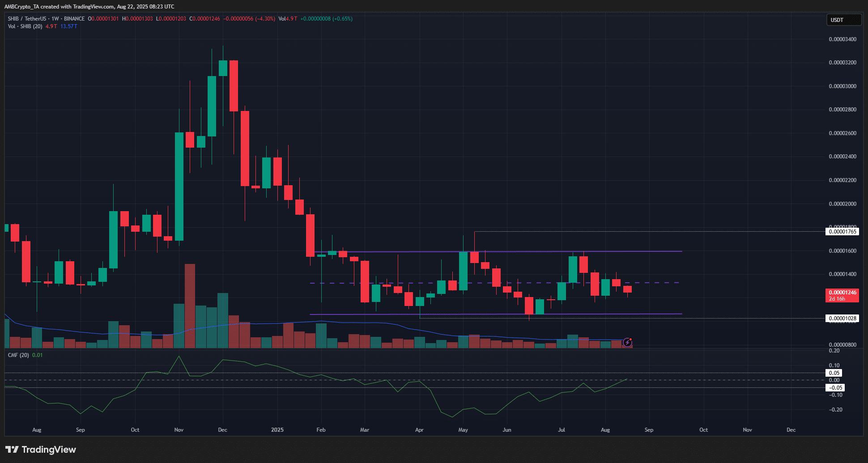Open the USDT currency selector
The height and width of the screenshot is (463, 868).
tap(843, 20)
